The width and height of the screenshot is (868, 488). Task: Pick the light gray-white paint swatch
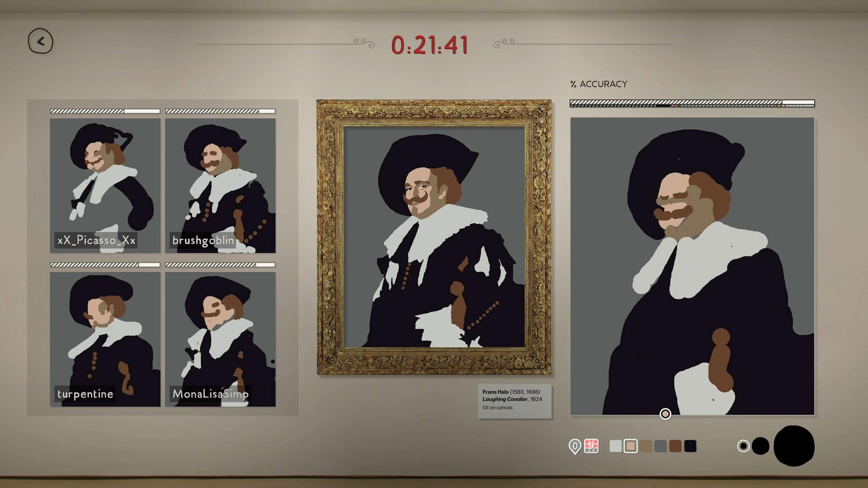click(x=616, y=446)
